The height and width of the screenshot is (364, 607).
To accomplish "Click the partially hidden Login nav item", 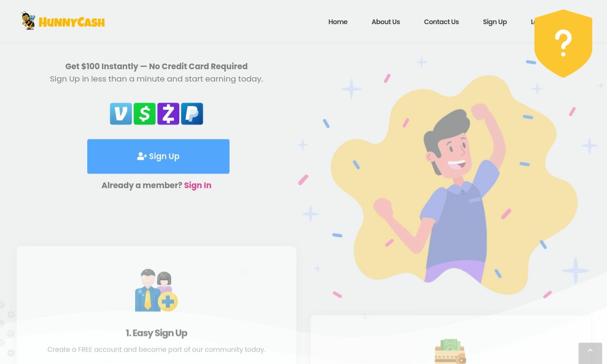I will [533, 22].
